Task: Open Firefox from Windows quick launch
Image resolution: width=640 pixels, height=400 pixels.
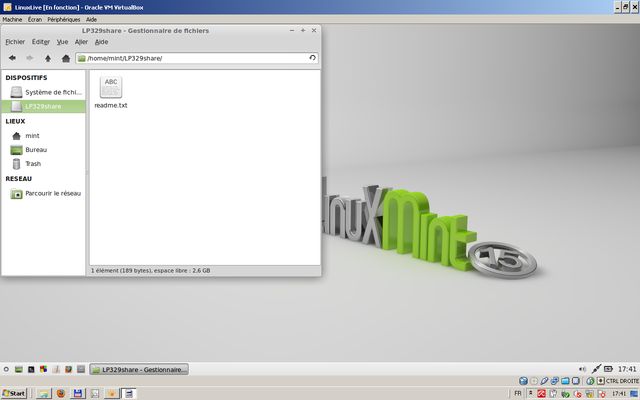Action: [x=61, y=393]
